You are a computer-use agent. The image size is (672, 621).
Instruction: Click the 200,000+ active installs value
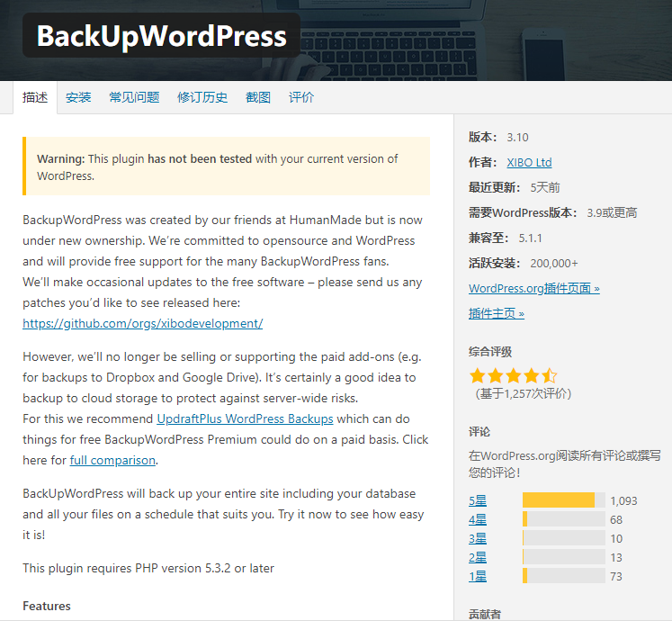coord(554,264)
